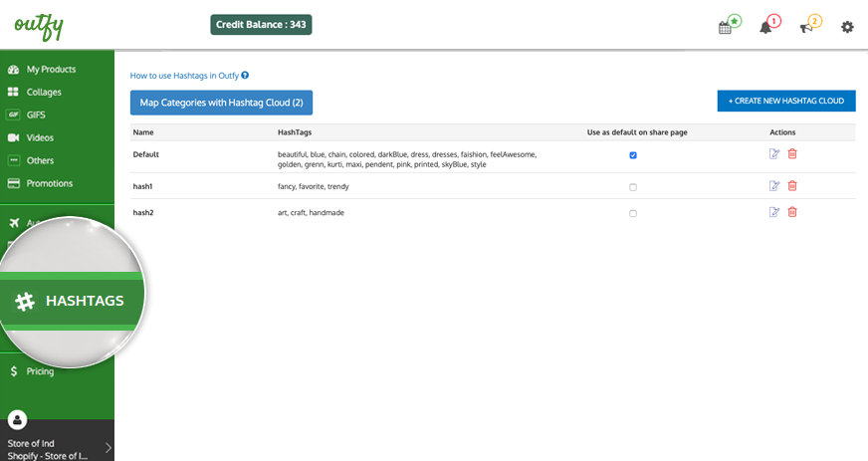Click the Name column header

(x=143, y=132)
